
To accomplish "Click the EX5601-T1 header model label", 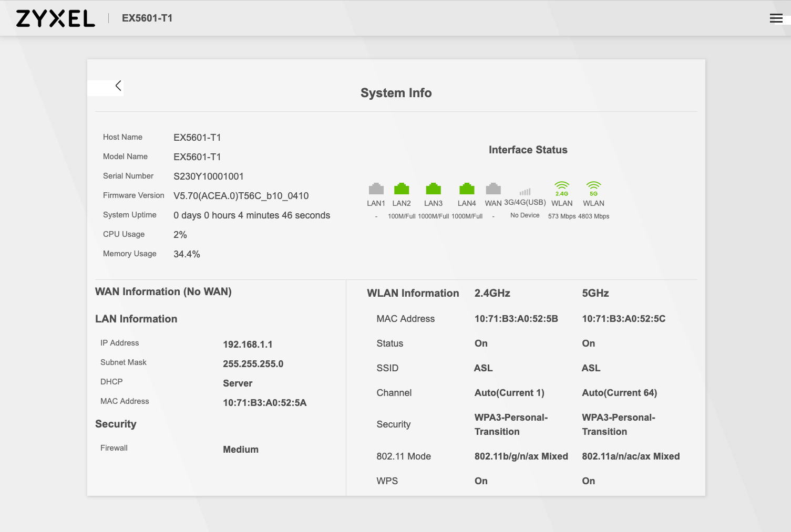I will (147, 18).
